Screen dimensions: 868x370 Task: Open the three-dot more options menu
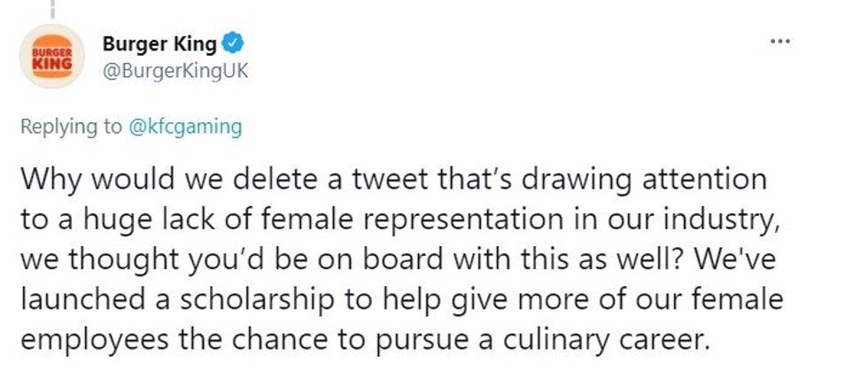(x=783, y=42)
